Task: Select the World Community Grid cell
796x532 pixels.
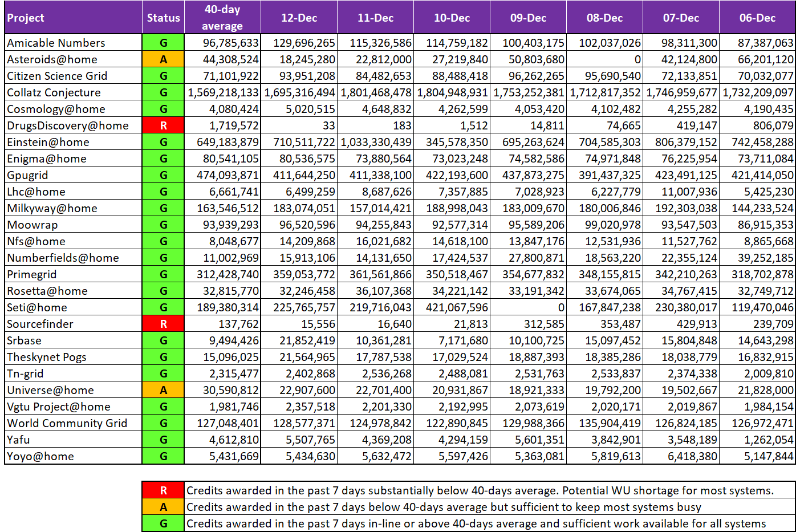Action: (x=74, y=423)
